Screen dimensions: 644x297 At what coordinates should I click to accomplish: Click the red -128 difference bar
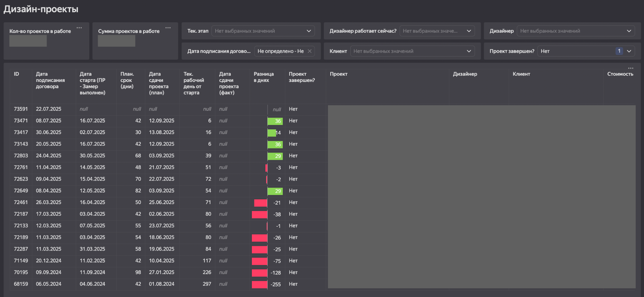[x=259, y=273]
